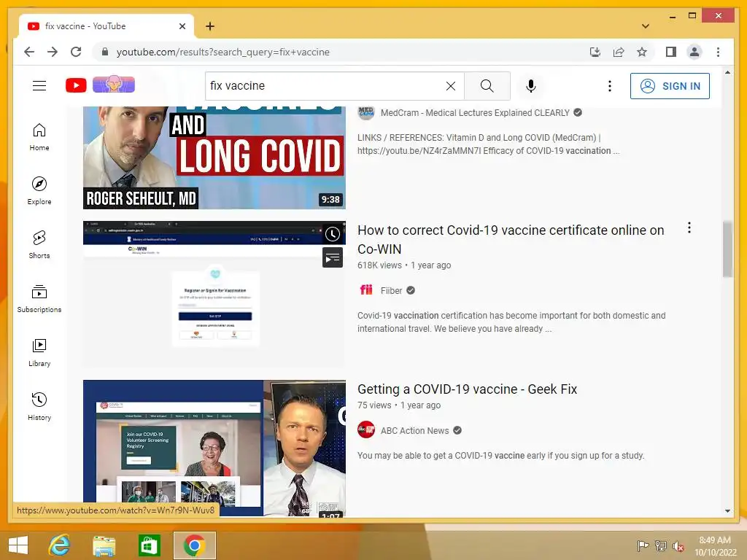
Task: Open Library in the sidebar
Action: tap(39, 352)
